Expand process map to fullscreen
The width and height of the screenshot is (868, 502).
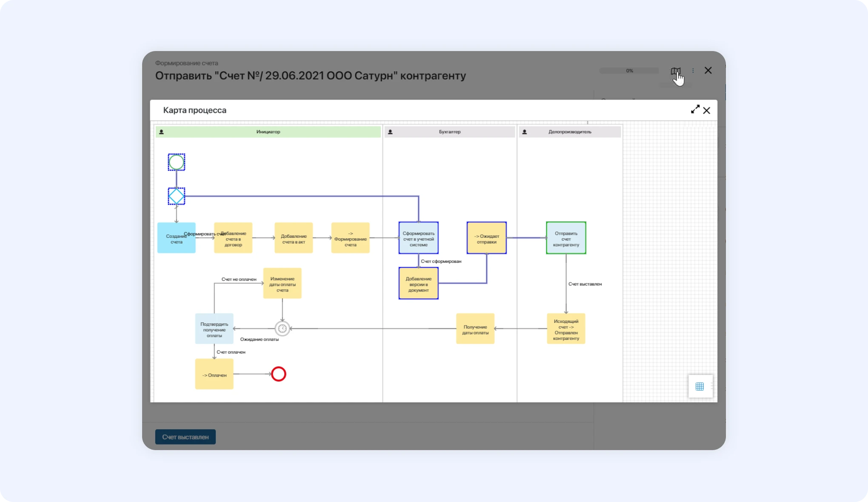coord(695,110)
